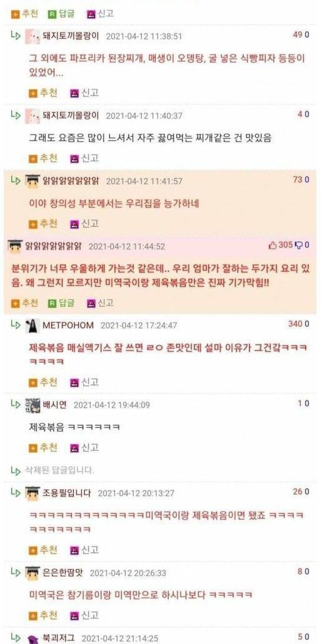Recommend 조용필입니다's comment

pyautogui.click(x=43, y=550)
